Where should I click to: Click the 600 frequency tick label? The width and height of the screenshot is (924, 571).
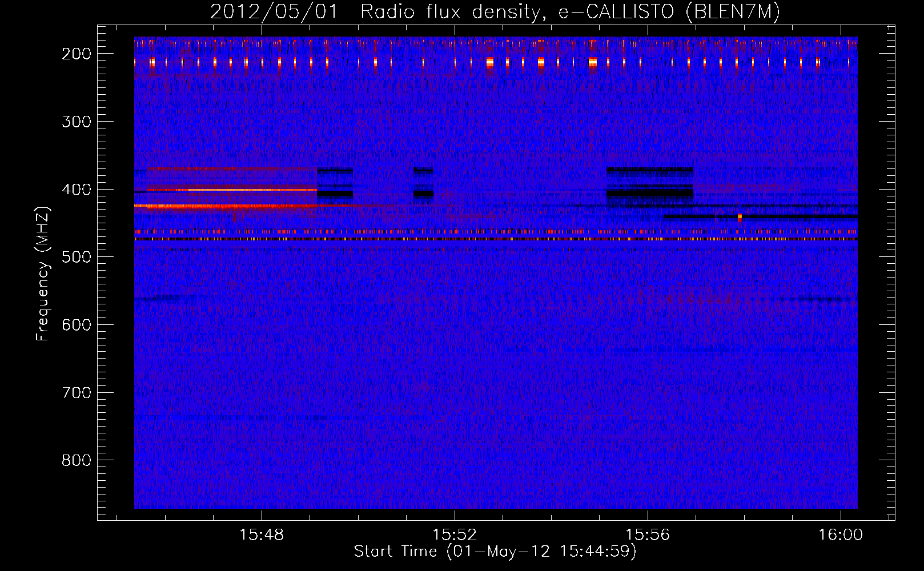[77, 325]
